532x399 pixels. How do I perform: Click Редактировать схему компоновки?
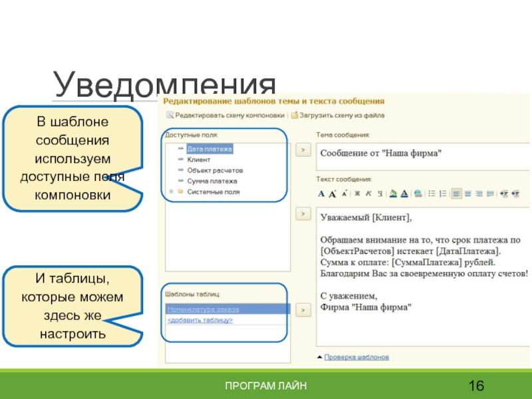pos(225,115)
